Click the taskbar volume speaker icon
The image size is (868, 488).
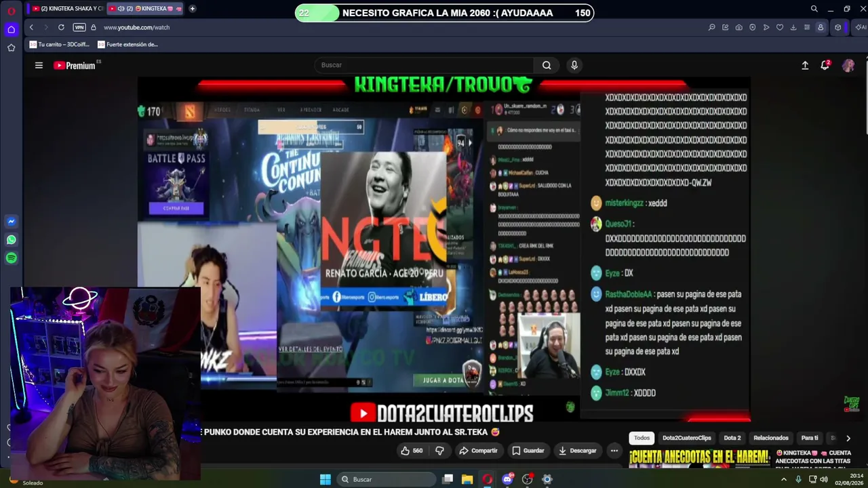click(824, 479)
